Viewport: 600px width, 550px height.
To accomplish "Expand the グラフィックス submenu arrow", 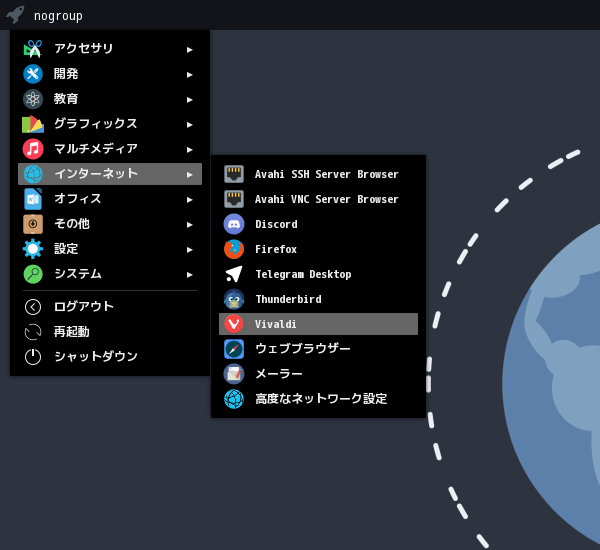I will pyautogui.click(x=189, y=125).
